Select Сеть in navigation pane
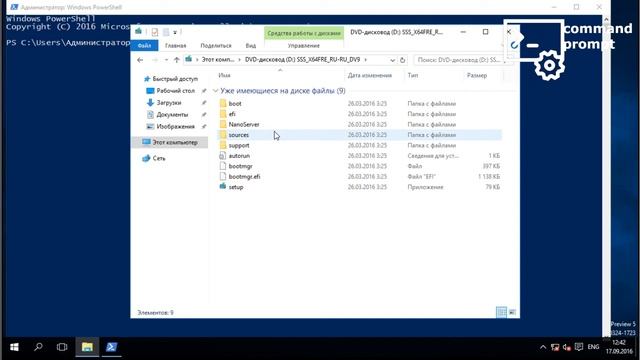 (154, 158)
